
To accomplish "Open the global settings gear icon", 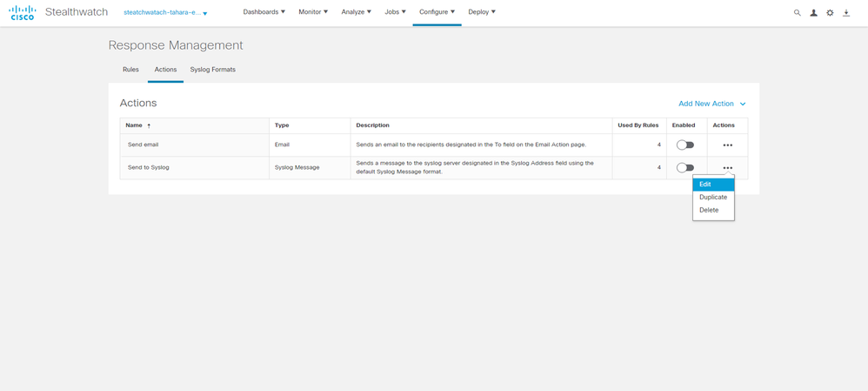I will click(830, 13).
